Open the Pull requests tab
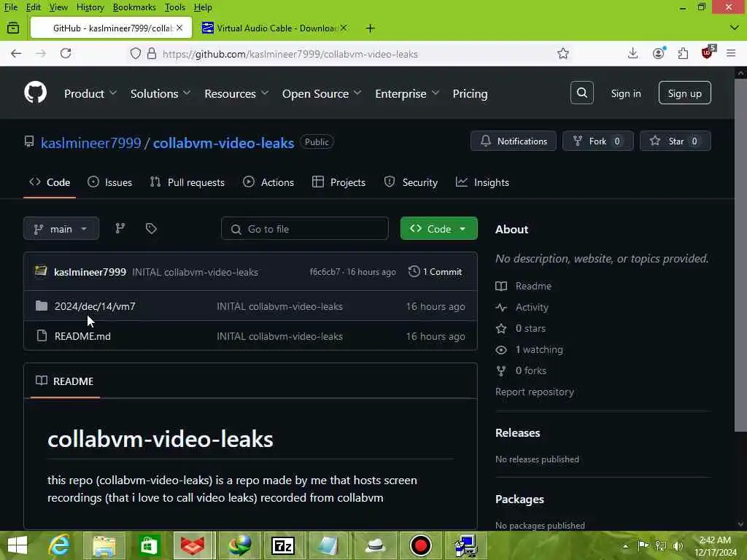The width and height of the screenshot is (747, 560). pos(187,182)
